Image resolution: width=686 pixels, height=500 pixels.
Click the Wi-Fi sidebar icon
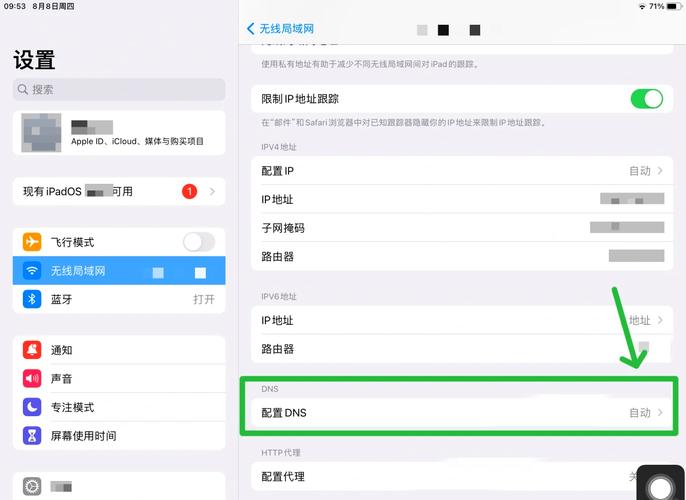32,271
